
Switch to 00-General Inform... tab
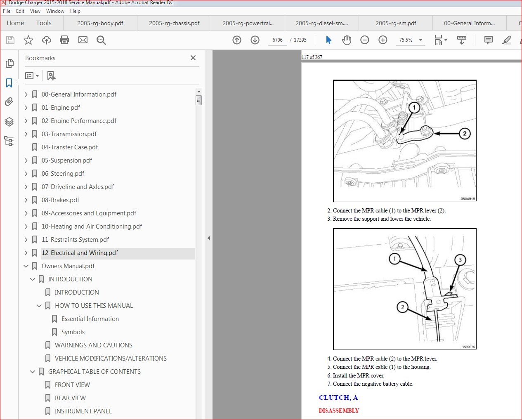[x=469, y=23]
